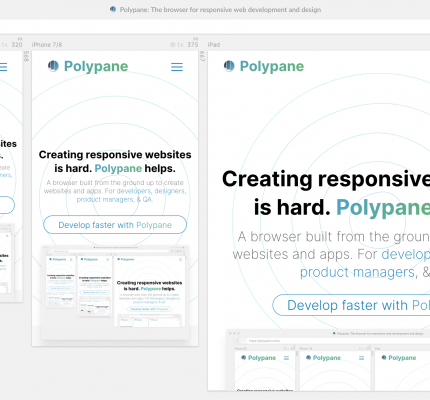This screenshot has width=430, height=400.
Task: Click the window title 'Polypane: The browser for responsive…'
Action: coord(220,10)
